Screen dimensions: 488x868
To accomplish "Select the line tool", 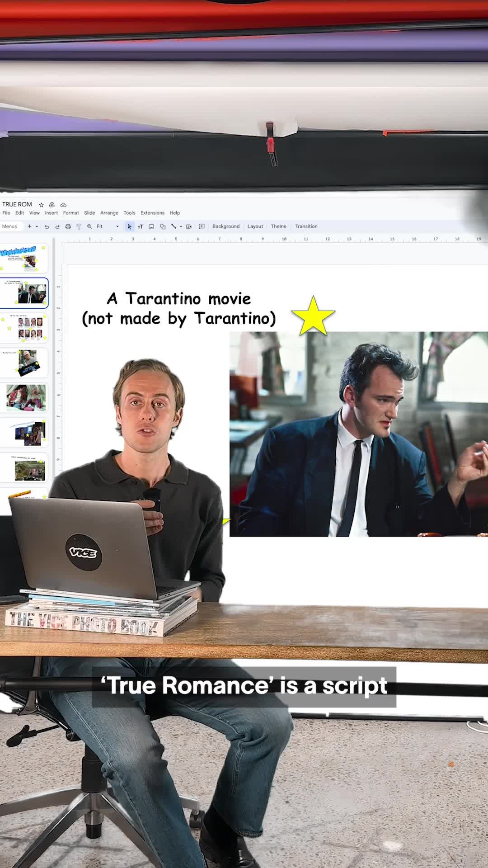I will coord(174,226).
